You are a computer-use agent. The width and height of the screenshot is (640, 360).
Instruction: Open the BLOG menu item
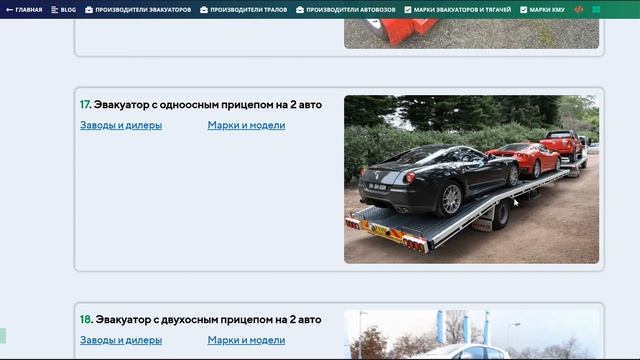click(x=64, y=9)
